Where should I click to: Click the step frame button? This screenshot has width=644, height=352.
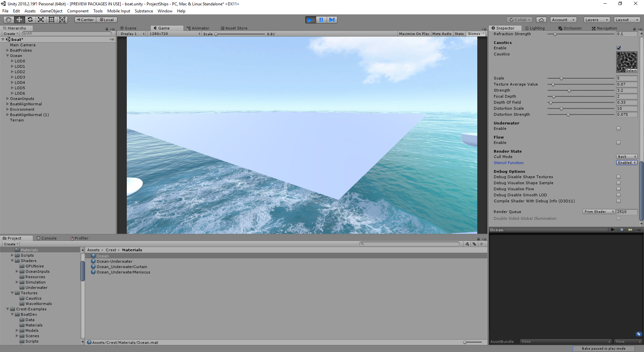tap(332, 19)
